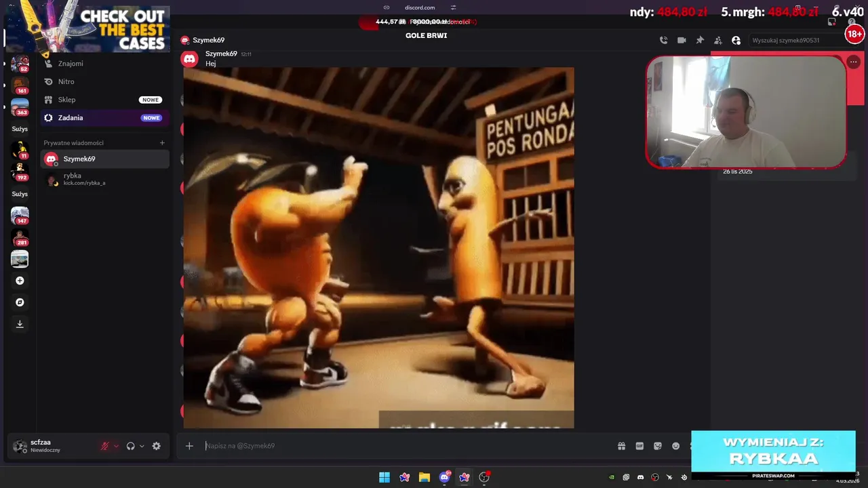Focus the Napisz na @Szymek69 message box
868x488 pixels.
click(x=406, y=446)
